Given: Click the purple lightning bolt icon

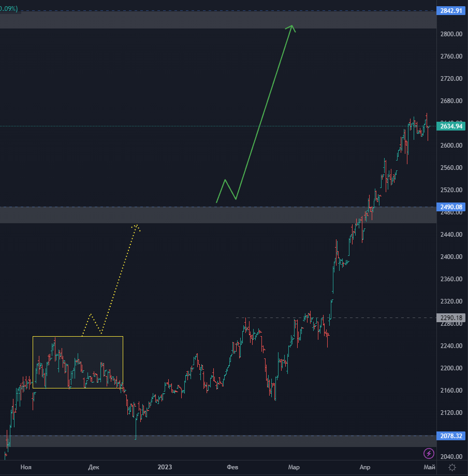Looking at the screenshot, I should pyautogui.click(x=429, y=454).
